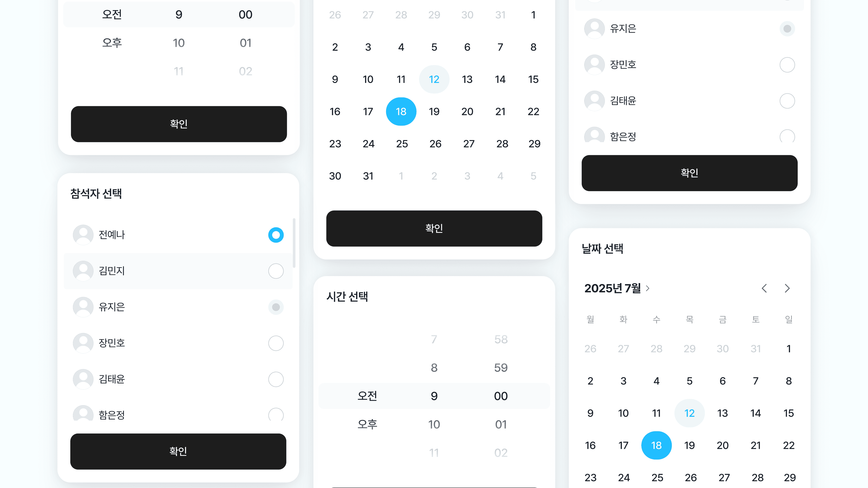
Task: Click 김민지's avatar icon
Action: click(x=83, y=271)
